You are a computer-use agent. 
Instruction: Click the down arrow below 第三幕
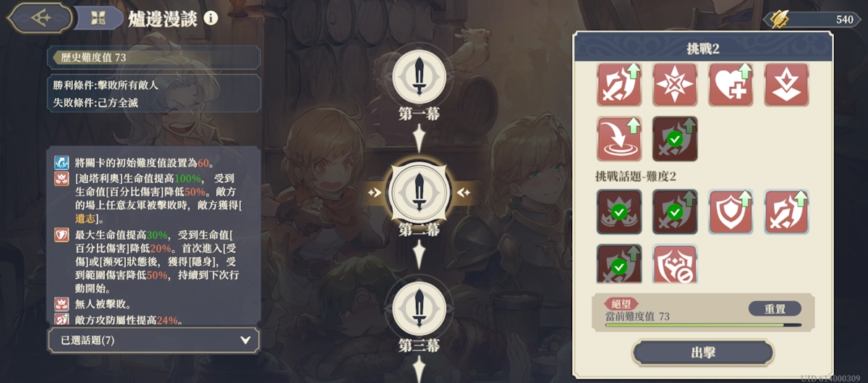pyautogui.click(x=419, y=370)
